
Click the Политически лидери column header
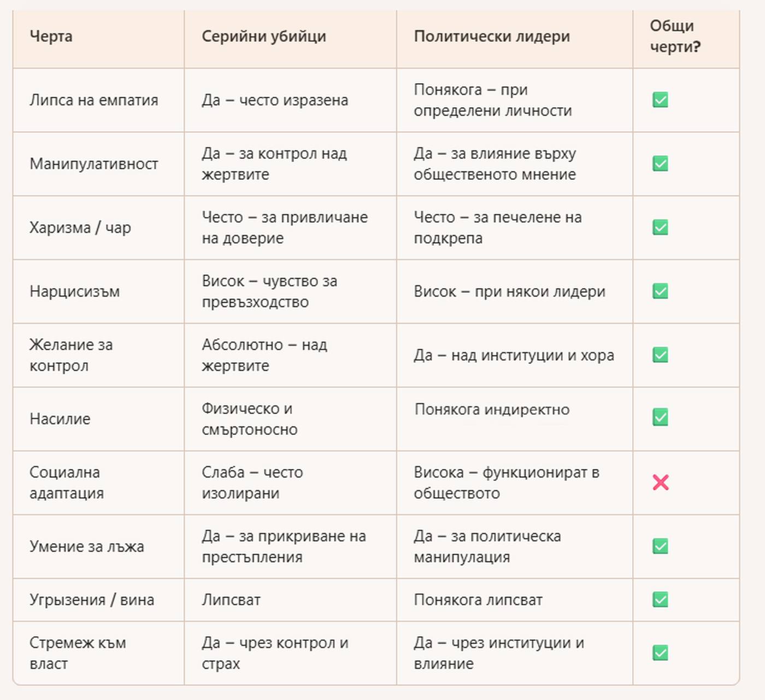tap(492, 37)
